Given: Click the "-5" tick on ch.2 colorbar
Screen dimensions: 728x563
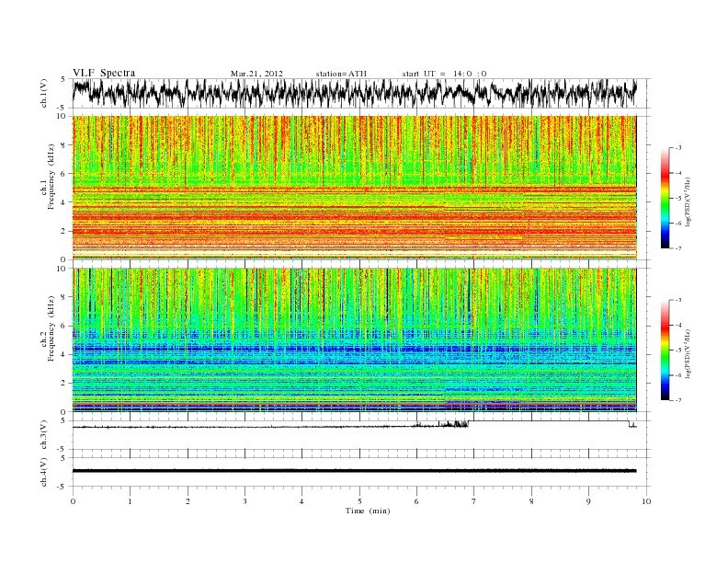Looking at the screenshot, I should pyautogui.click(x=677, y=350).
